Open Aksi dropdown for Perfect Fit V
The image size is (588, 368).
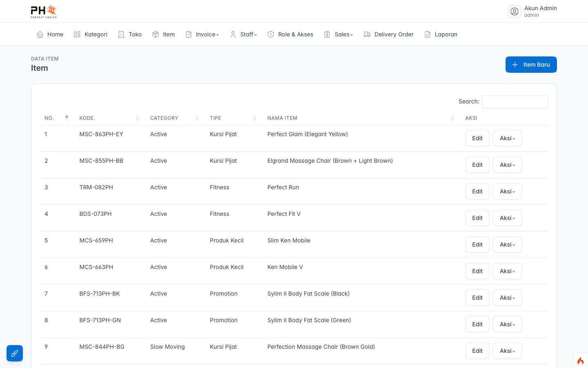pyautogui.click(x=508, y=218)
